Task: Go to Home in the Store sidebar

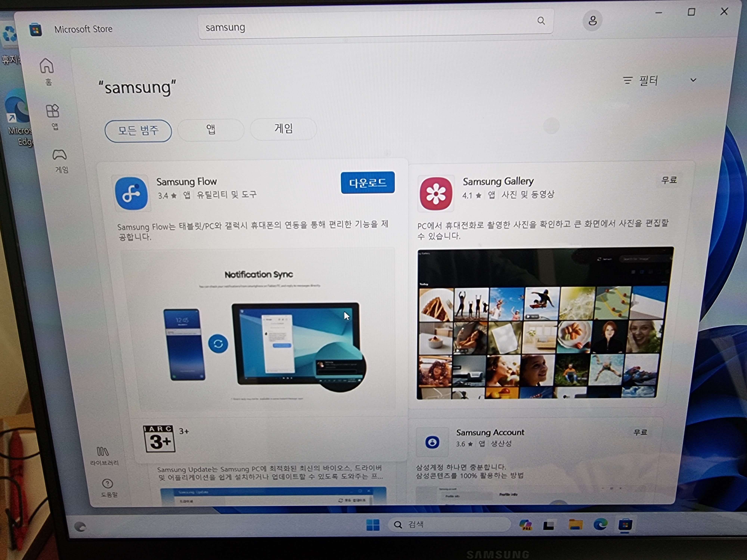Action: 47,66
